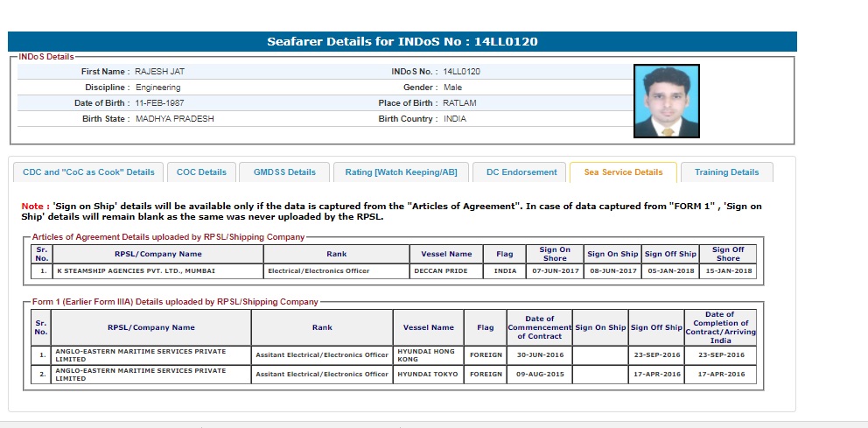The height and width of the screenshot is (428, 868).
Task: Click the first name value RAJESH JAT
Action: click(159, 72)
